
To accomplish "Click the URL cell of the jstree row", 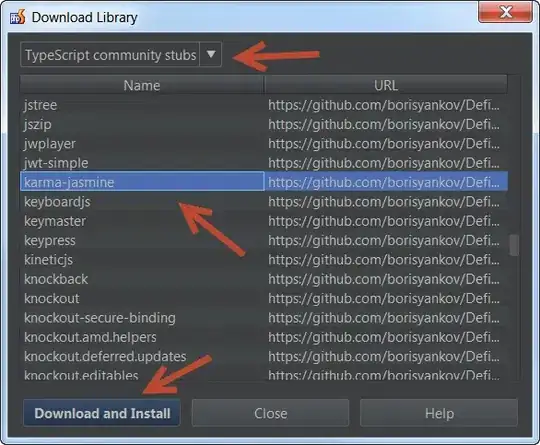I will [386, 105].
